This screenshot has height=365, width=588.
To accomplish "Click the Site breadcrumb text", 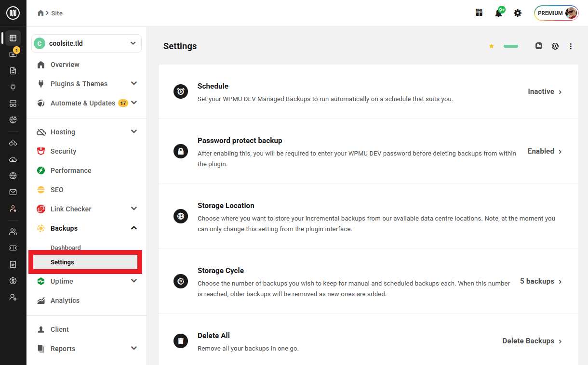I will [x=57, y=13].
